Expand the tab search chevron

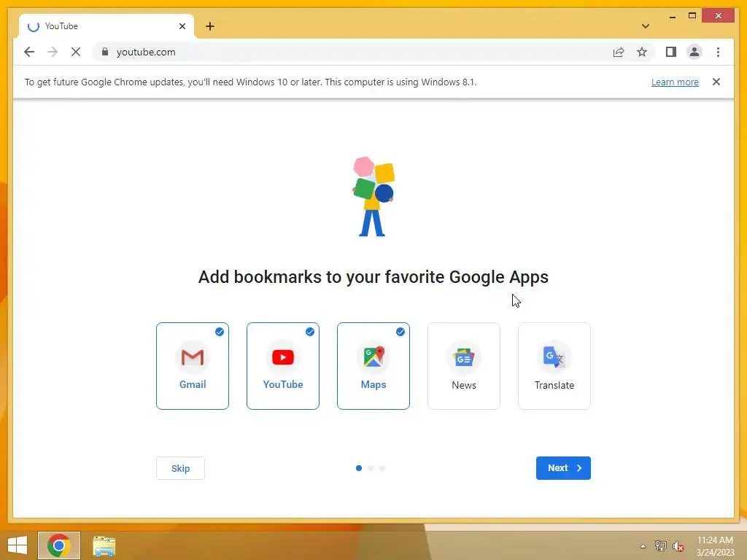click(x=645, y=26)
